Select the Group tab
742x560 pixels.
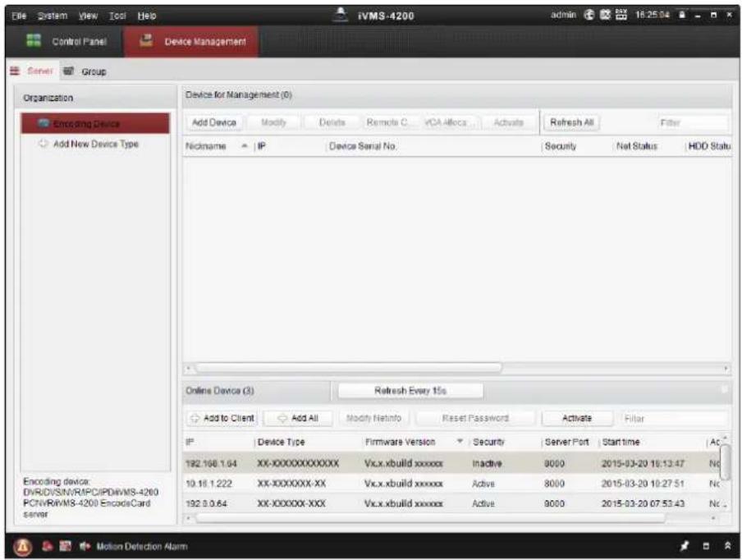[x=85, y=71]
